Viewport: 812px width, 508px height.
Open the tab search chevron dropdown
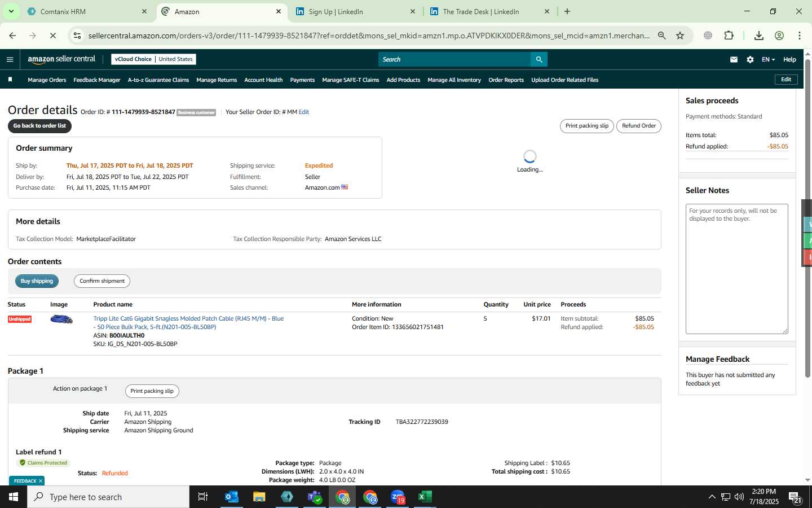(11, 11)
